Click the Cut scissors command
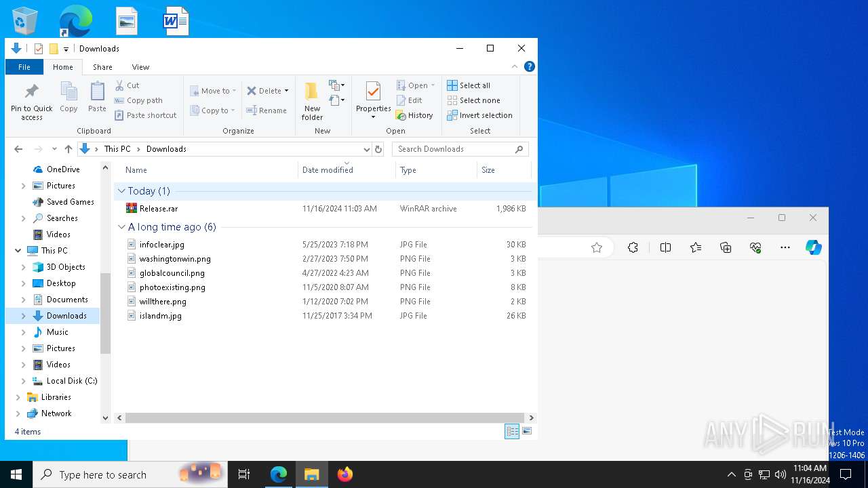 tap(127, 85)
